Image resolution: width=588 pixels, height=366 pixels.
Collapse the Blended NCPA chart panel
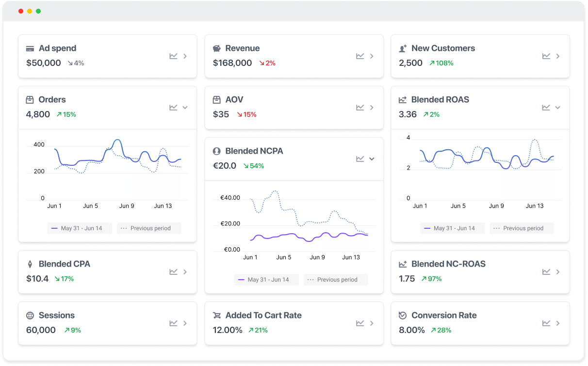point(372,159)
